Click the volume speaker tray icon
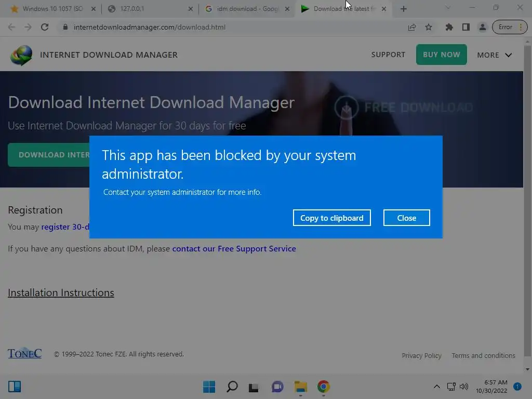Viewport: 532px width, 399px height. (x=464, y=387)
